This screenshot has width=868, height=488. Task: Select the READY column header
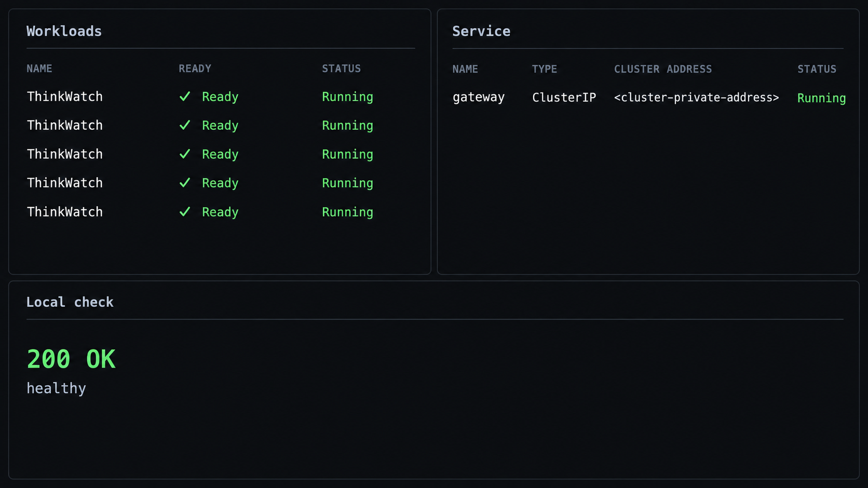[x=195, y=69]
